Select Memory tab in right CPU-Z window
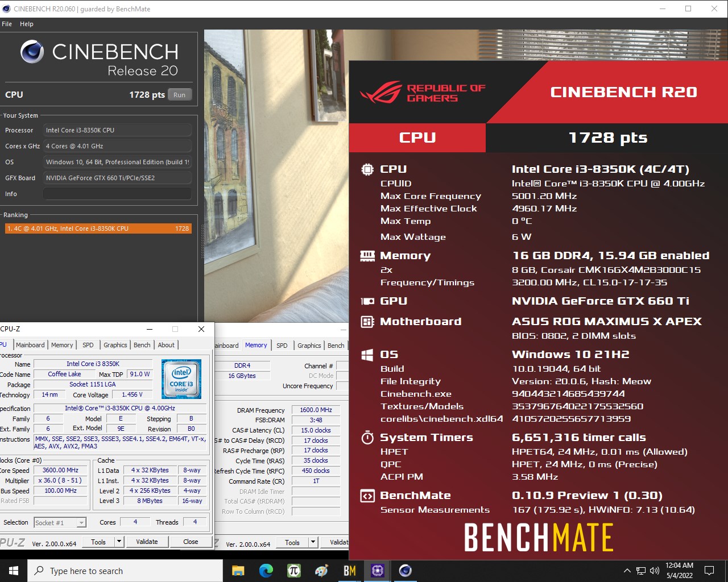 pyautogui.click(x=256, y=345)
